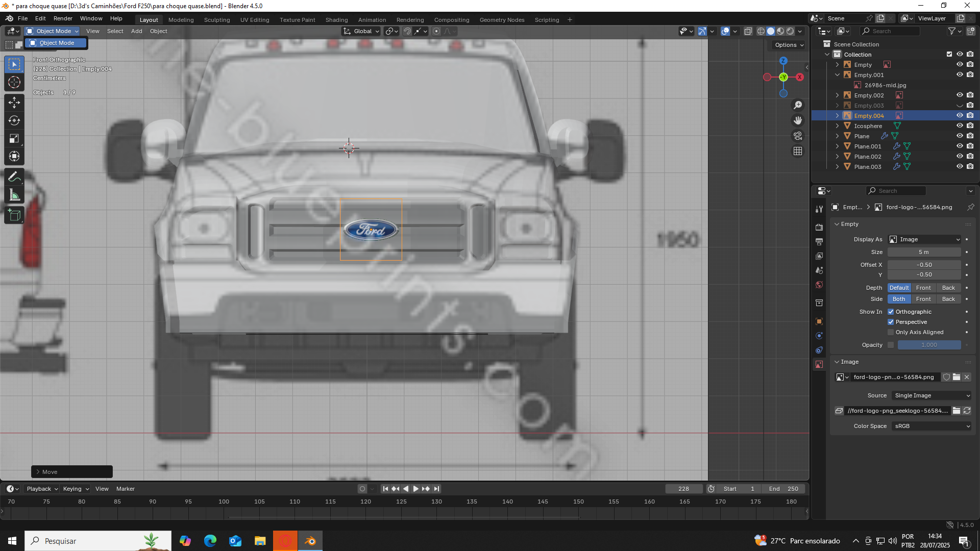
Task: Select the Move tool in toolbar
Action: coord(14,103)
